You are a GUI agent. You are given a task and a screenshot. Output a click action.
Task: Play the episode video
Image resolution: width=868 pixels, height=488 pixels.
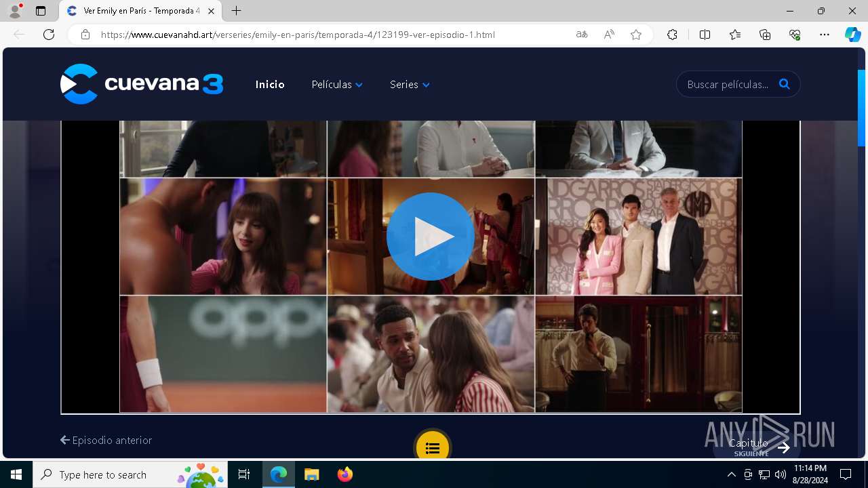click(x=431, y=237)
